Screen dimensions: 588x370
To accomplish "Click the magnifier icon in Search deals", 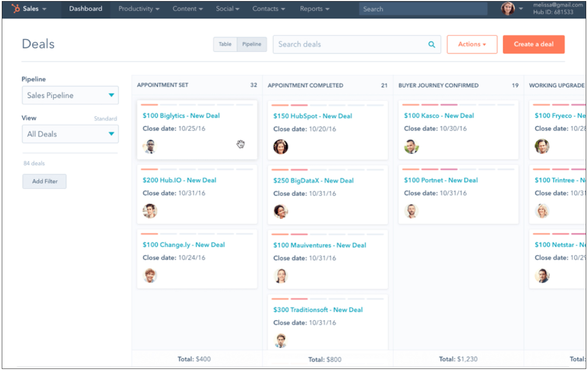I will 432,45.
